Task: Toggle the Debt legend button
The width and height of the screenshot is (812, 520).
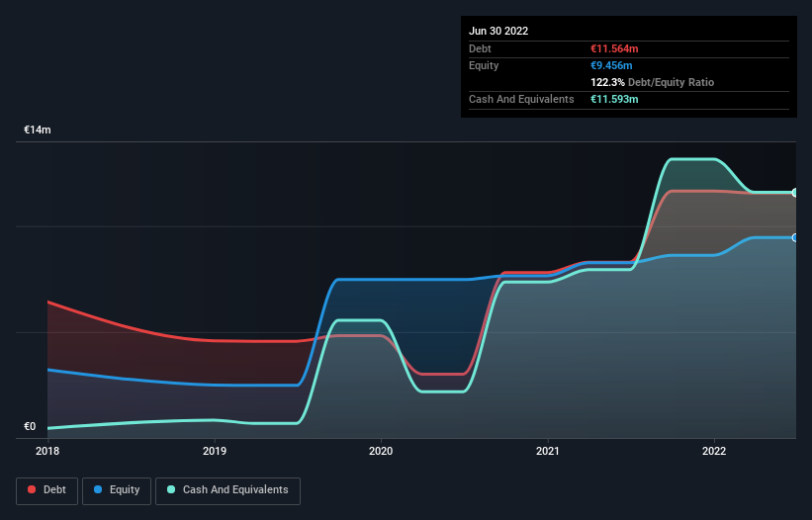Action: click(x=46, y=490)
